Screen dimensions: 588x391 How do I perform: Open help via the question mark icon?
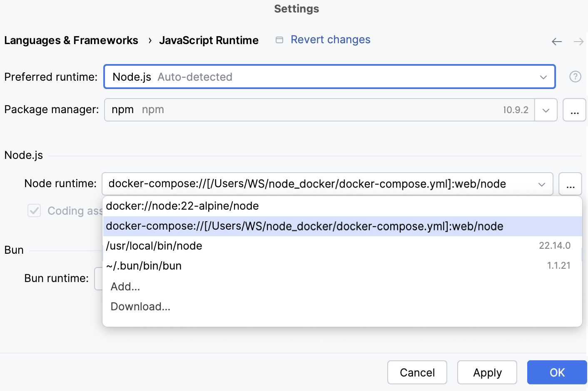click(575, 77)
